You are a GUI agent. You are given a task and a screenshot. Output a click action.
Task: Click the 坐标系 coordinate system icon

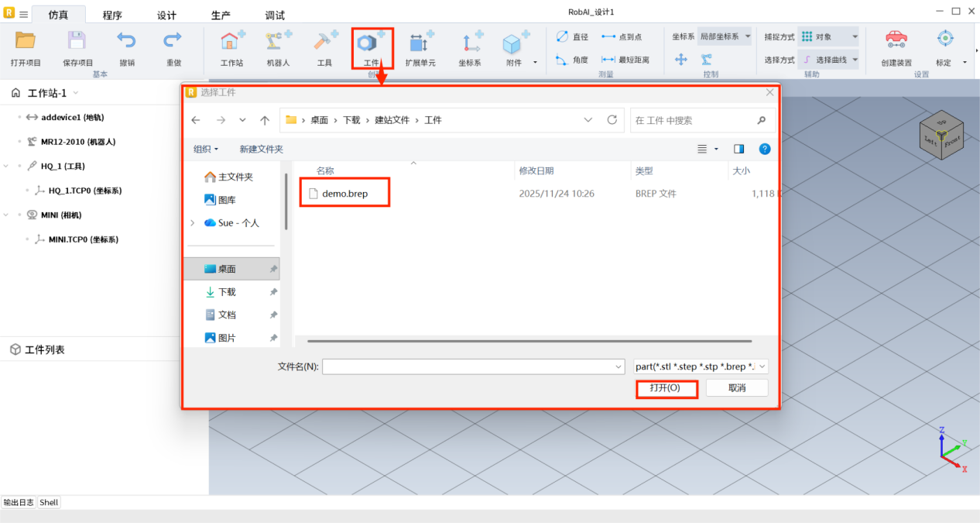point(470,44)
